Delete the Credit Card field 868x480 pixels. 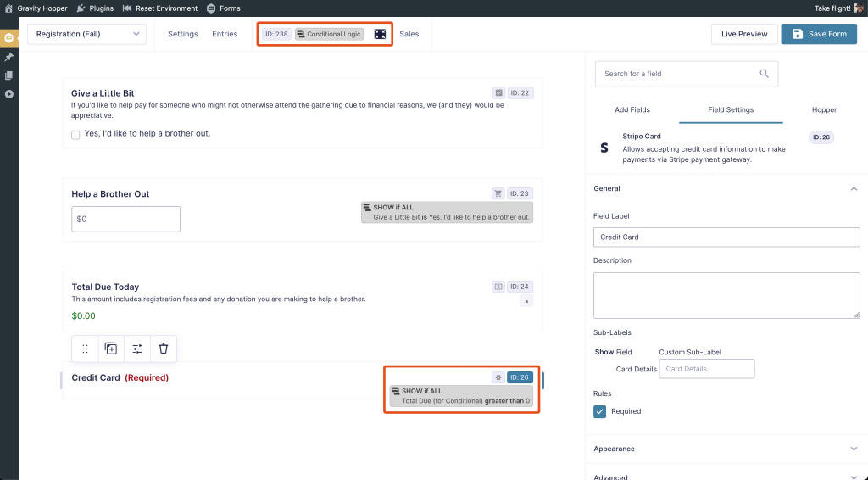[x=164, y=349]
